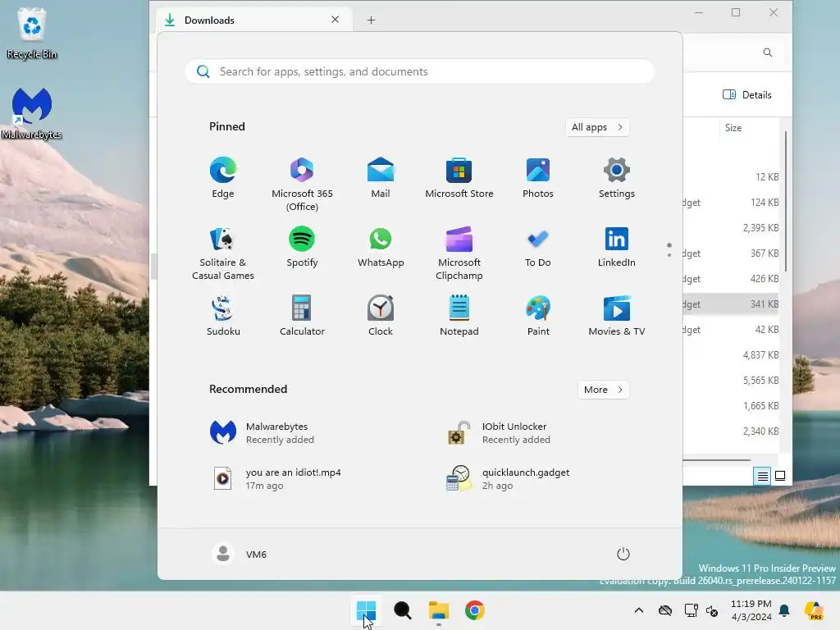Open File Explorer from the taskbar
840x630 pixels.
(x=438, y=610)
